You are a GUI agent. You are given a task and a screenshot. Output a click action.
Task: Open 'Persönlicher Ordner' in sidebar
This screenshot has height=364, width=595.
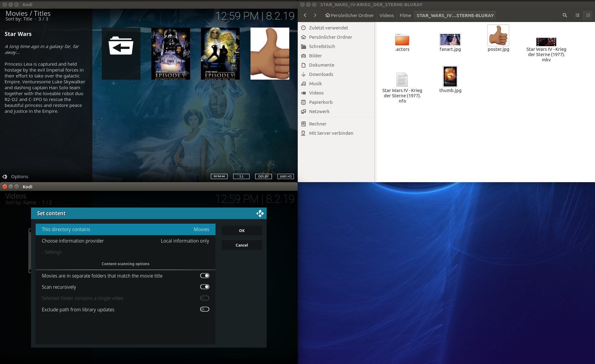click(x=336, y=37)
